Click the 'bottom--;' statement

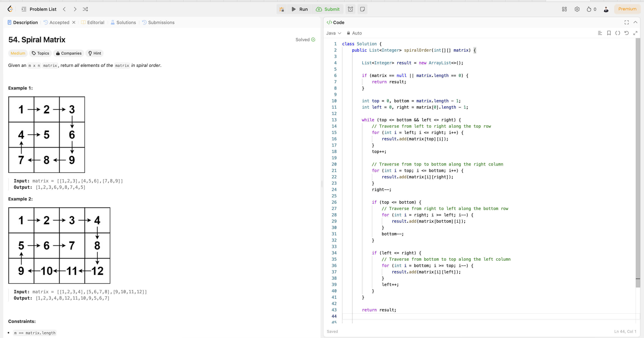[x=392, y=234]
